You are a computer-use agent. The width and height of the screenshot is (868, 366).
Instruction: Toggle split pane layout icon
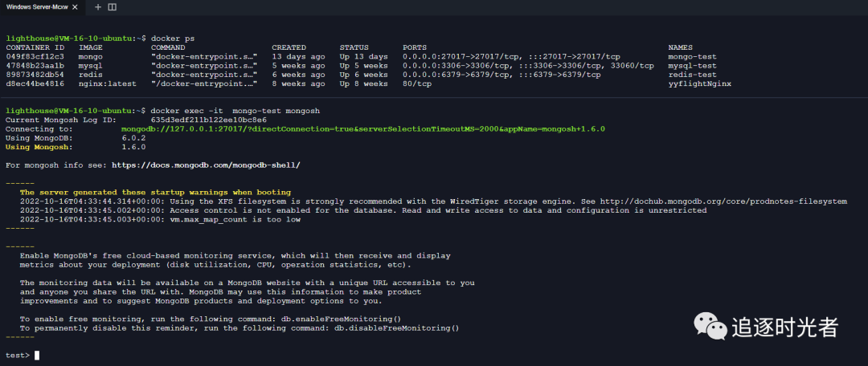[112, 7]
